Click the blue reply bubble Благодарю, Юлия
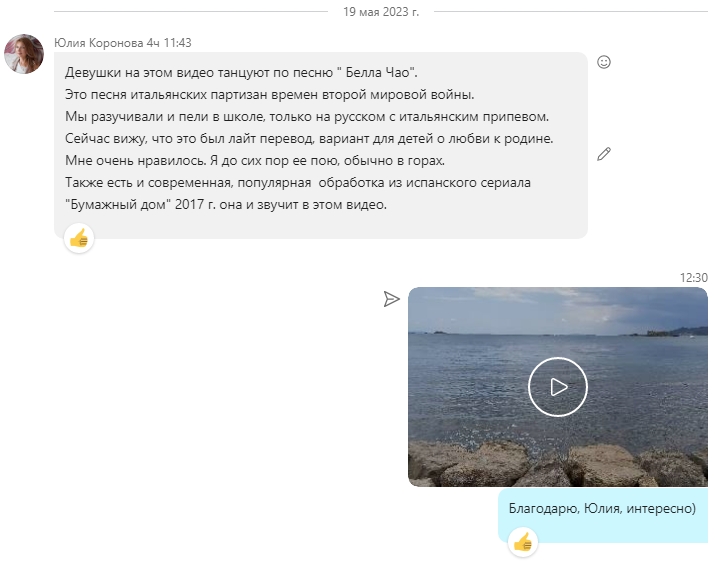 coord(603,516)
